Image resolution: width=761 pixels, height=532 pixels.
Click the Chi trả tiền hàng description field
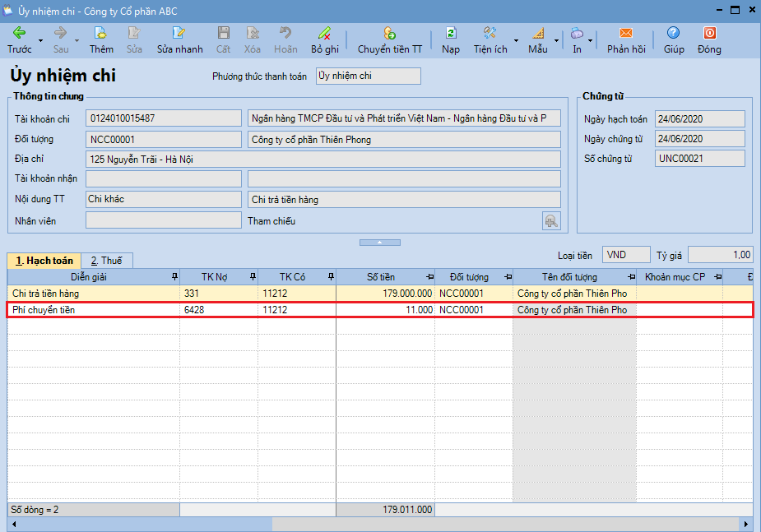[x=404, y=199]
